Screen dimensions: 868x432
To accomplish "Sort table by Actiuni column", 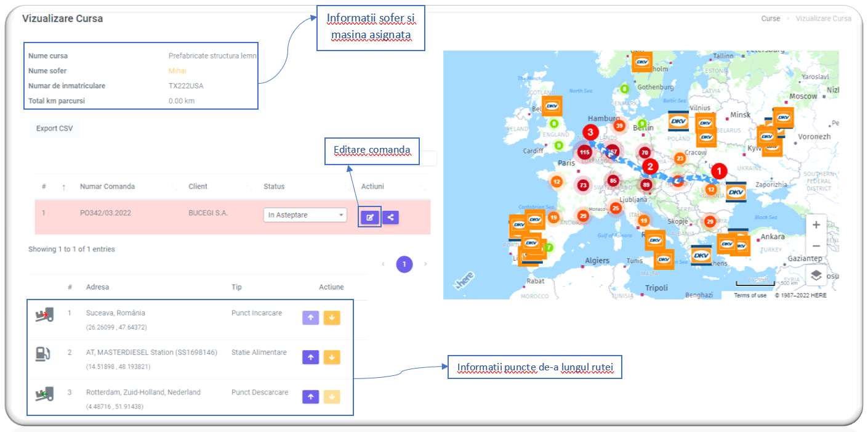I will [x=372, y=187].
